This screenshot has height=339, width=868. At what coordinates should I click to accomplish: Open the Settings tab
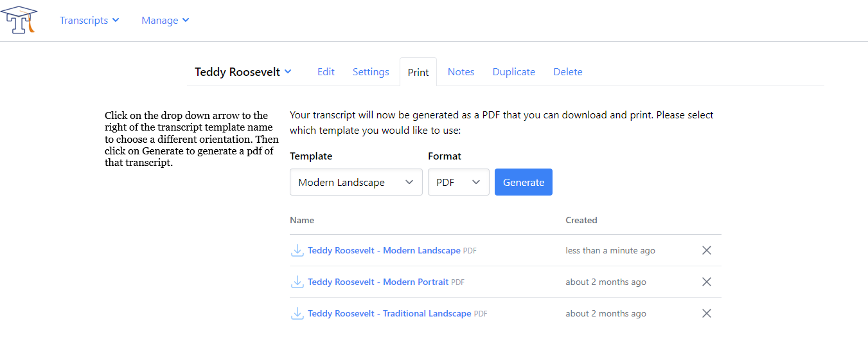tap(371, 72)
